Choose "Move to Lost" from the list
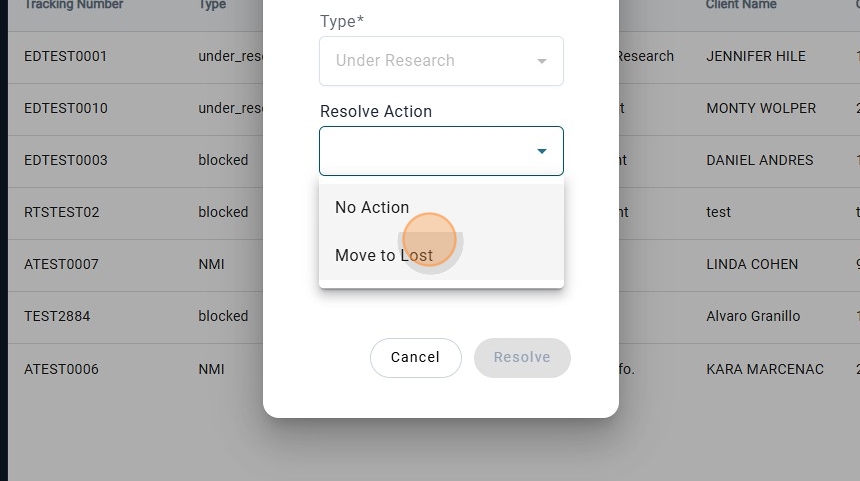 click(384, 256)
